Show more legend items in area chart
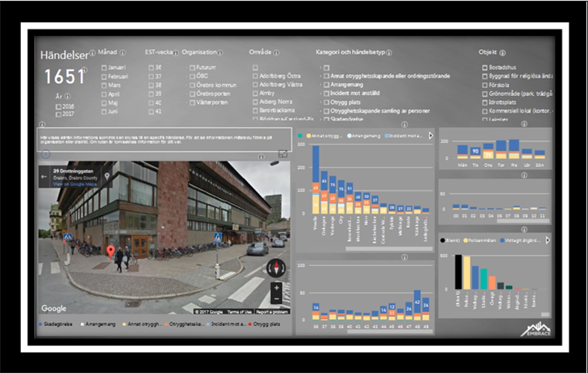 [431, 136]
